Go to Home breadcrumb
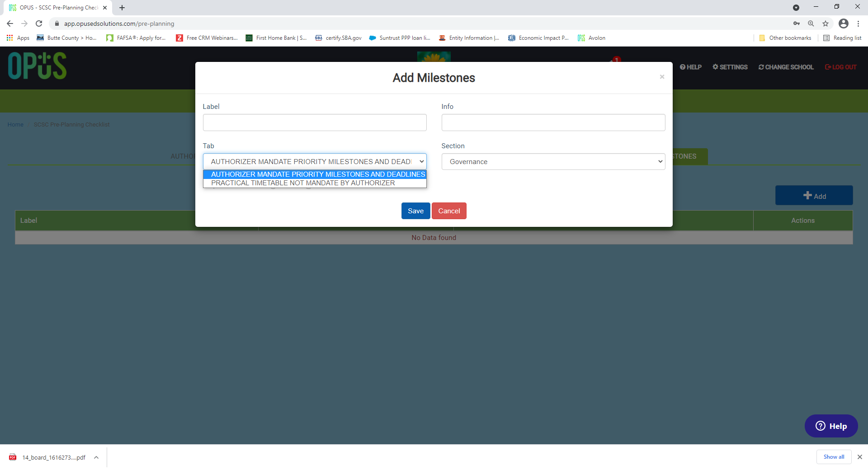The height and width of the screenshot is (470, 868). click(15, 125)
